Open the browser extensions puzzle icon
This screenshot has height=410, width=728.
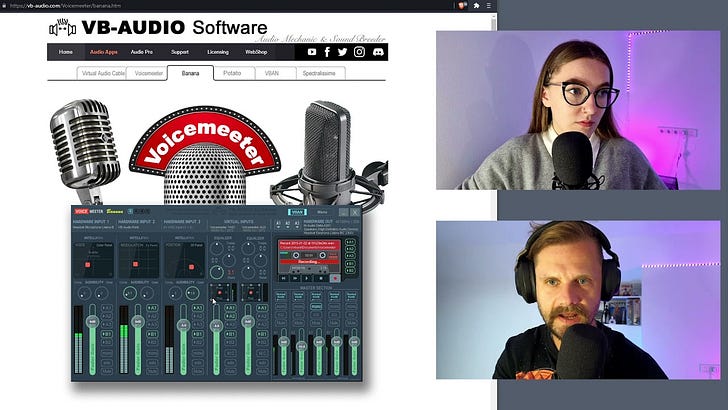(x=476, y=6)
